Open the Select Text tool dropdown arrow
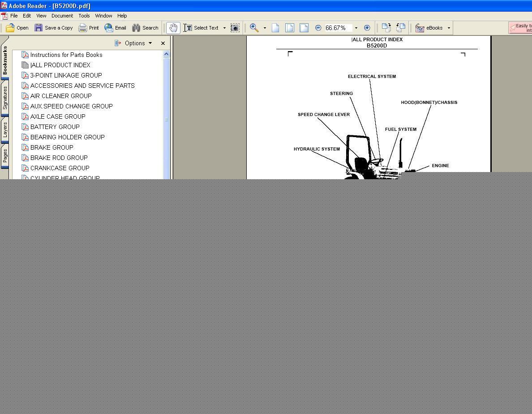 (x=224, y=28)
